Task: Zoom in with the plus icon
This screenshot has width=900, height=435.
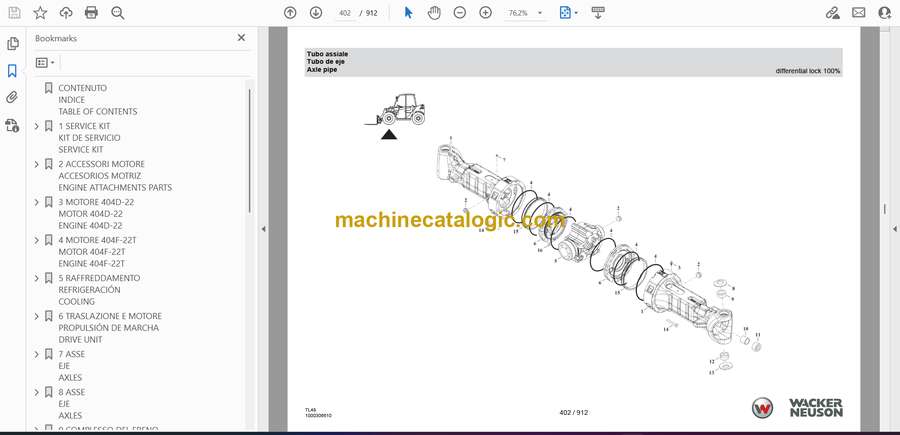Action: pyautogui.click(x=486, y=13)
